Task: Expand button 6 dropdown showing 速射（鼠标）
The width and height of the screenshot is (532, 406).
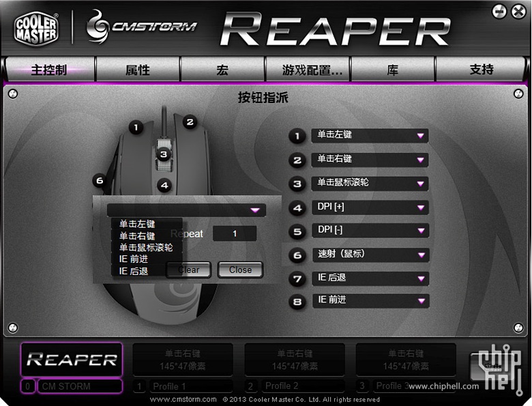Action: pos(370,255)
